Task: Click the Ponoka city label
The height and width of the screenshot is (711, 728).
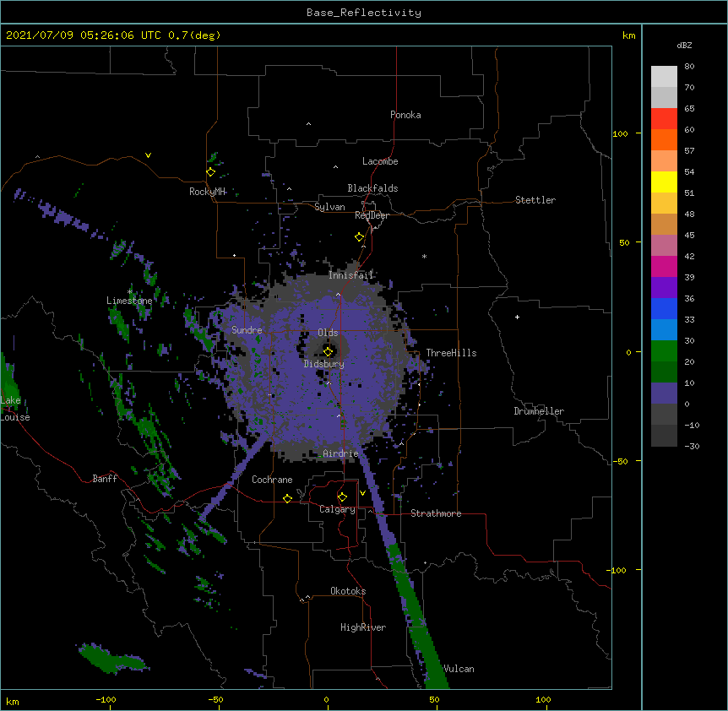Action: [405, 115]
